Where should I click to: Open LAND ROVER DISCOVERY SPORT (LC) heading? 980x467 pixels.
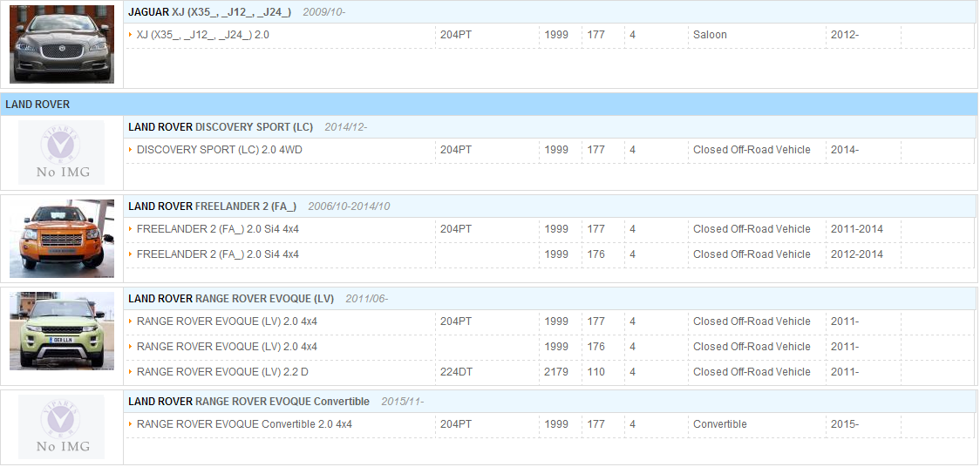point(221,126)
